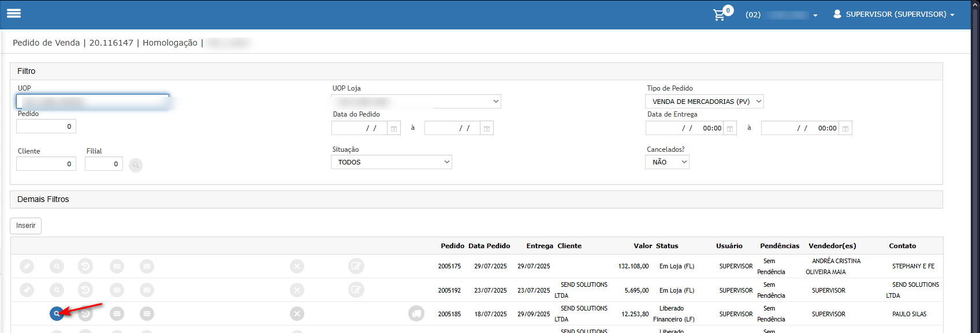This screenshot has height=333, width=980.
Task: Click the supervisor user avatar icon
Action: click(x=837, y=14)
